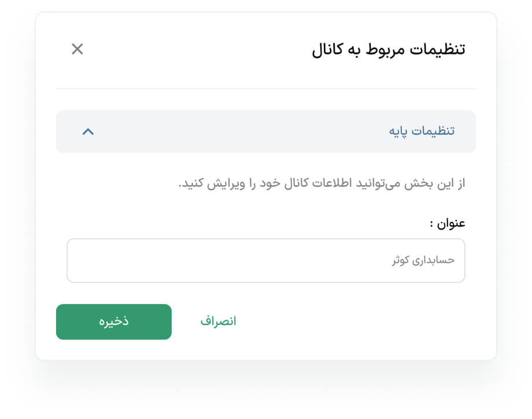Click the انصراف cancel link

[219, 321]
